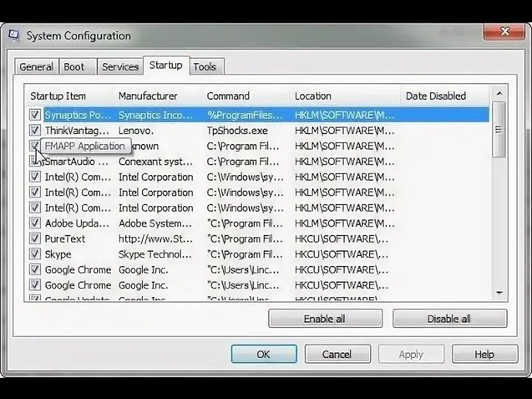The width and height of the screenshot is (532, 399).
Task: Click the Adobe System... manufacturer cell
Action: click(155, 223)
